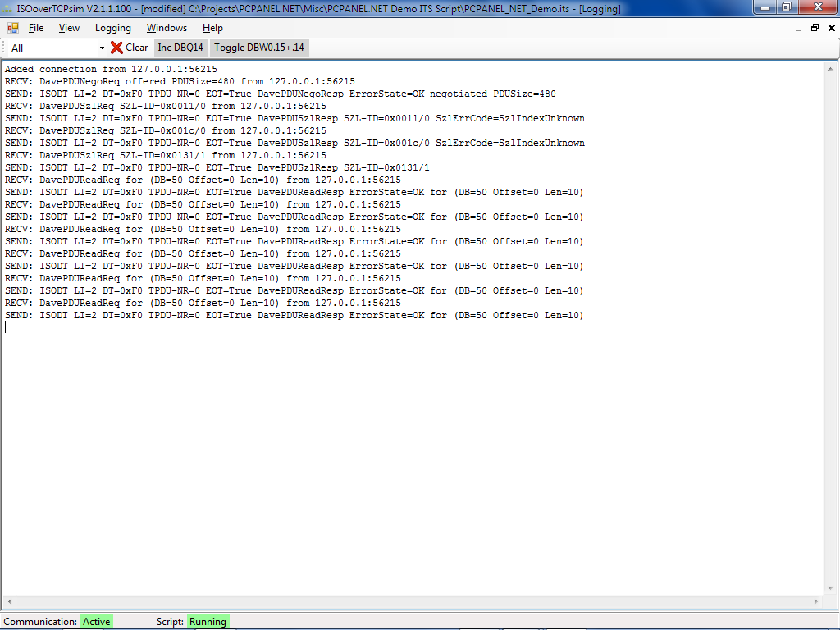
Task: Click the horizontal scrollbar right arrow
Action: (x=818, y=602)
